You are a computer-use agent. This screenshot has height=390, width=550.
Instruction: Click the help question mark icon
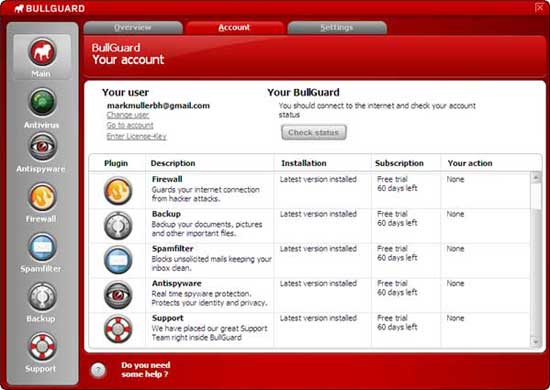coord(98,370)
